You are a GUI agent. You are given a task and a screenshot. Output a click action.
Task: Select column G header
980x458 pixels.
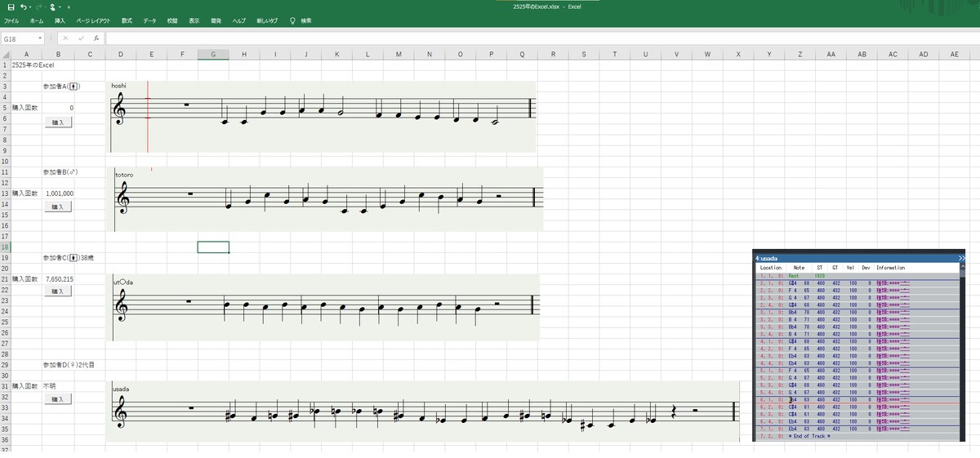pos(213,54)
